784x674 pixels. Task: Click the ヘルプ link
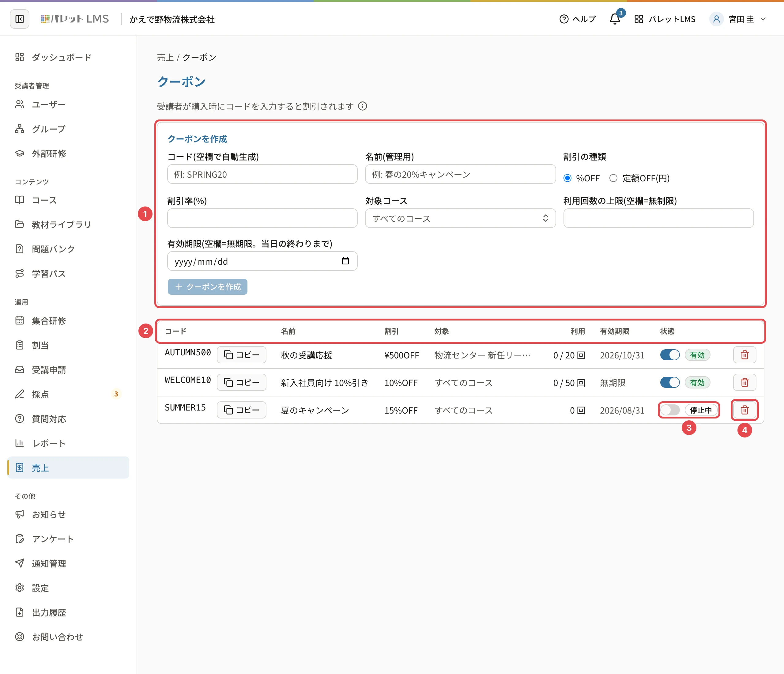point(577,19)
